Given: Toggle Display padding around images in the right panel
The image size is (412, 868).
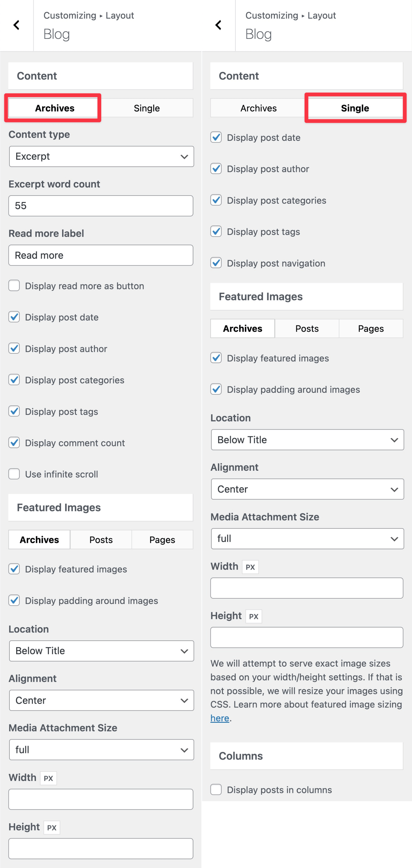Looking at the screenshot, I should click(x=216, y=389).
